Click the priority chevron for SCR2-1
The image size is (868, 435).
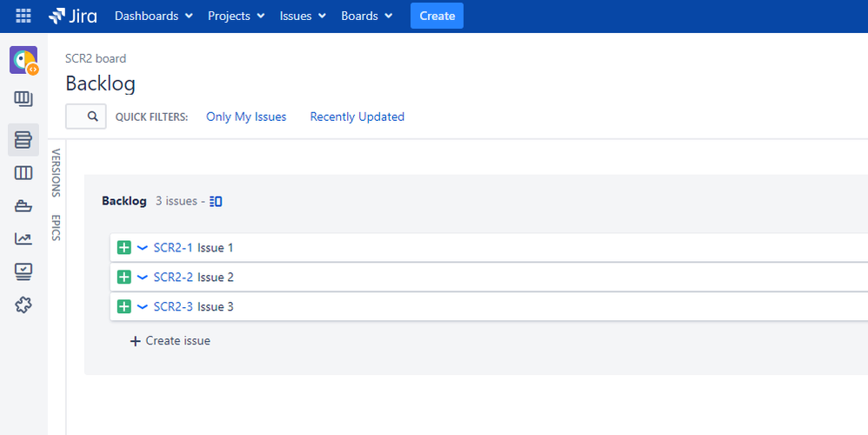(143, 247)
